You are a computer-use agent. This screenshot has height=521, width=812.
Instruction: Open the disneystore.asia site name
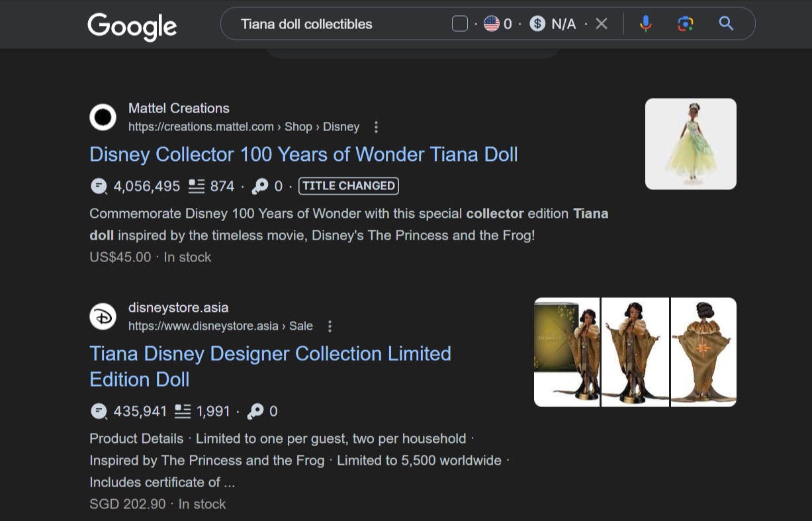click(179, 307)
